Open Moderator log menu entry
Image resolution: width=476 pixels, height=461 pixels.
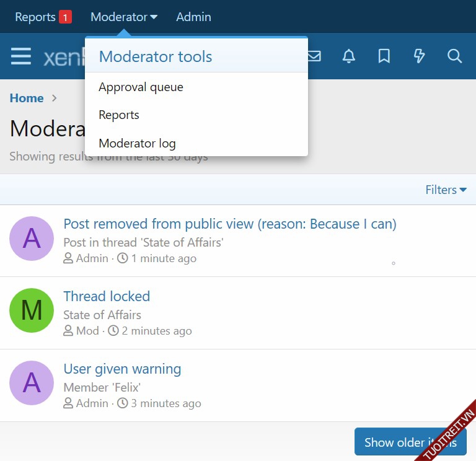tap(137, 144)
